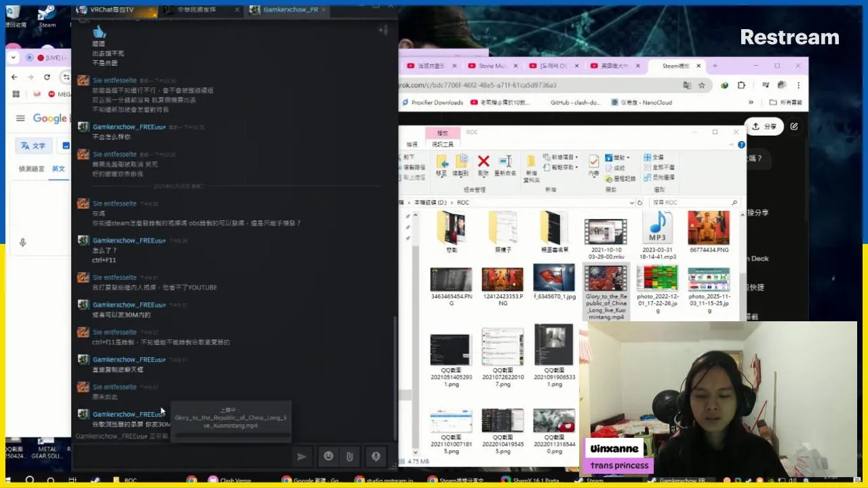Expand the Open dropdown in the ribbon
This screenshot has width=868, height=488.
click(x=618, y=157)
